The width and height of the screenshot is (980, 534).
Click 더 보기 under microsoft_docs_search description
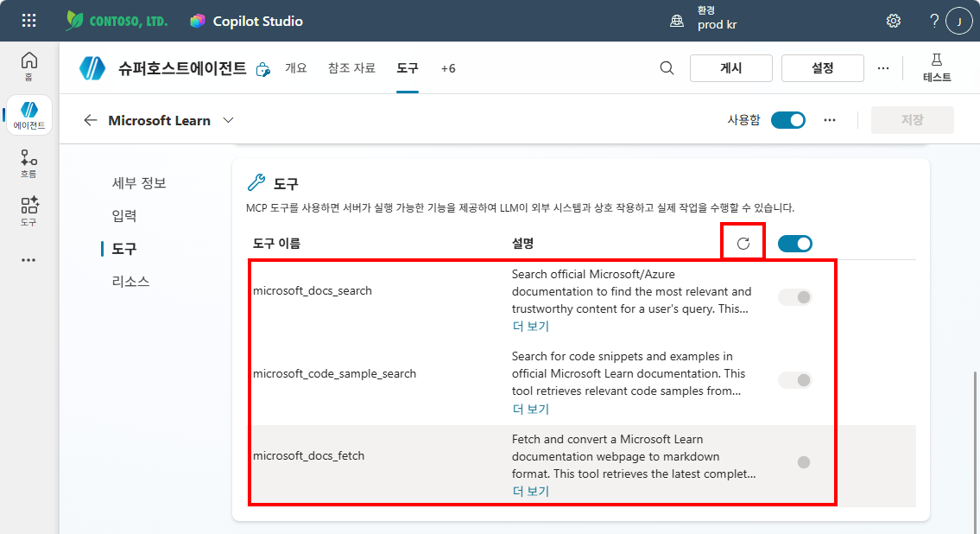point(531,326)
